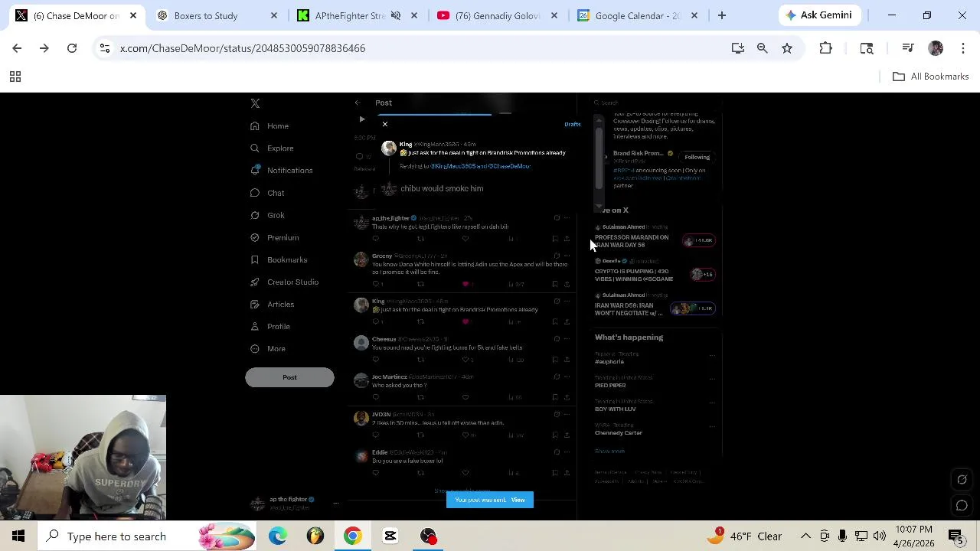Open the All Bookmarks folder
The height and width of the screenshot is (551, 980).
click(x=931, y=77)
